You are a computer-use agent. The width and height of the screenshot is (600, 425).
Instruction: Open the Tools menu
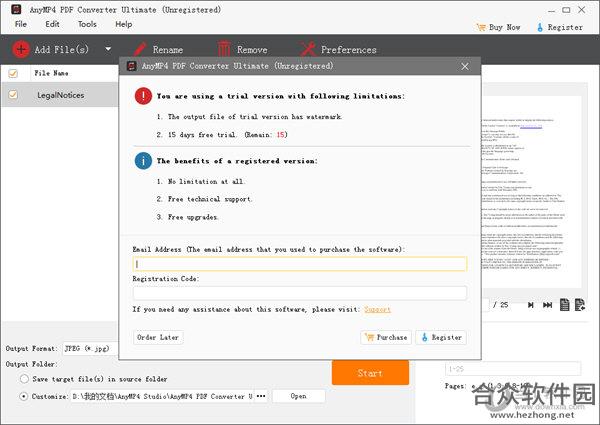click(x=87, y=24)
